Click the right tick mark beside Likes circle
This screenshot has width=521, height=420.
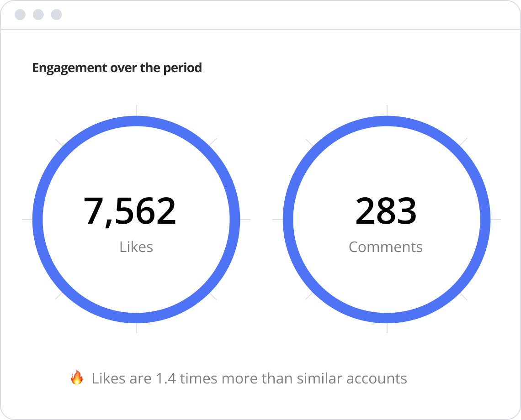[245, 220]
